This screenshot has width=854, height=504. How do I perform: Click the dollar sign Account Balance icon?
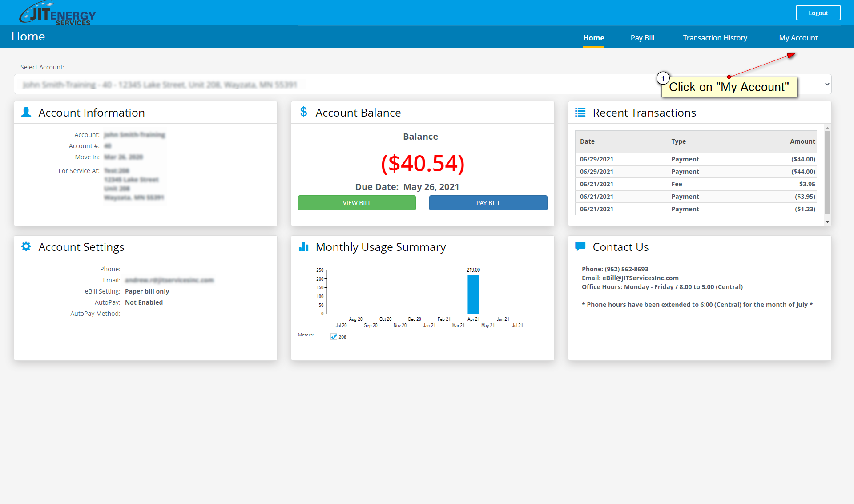(x=304, y=112)
